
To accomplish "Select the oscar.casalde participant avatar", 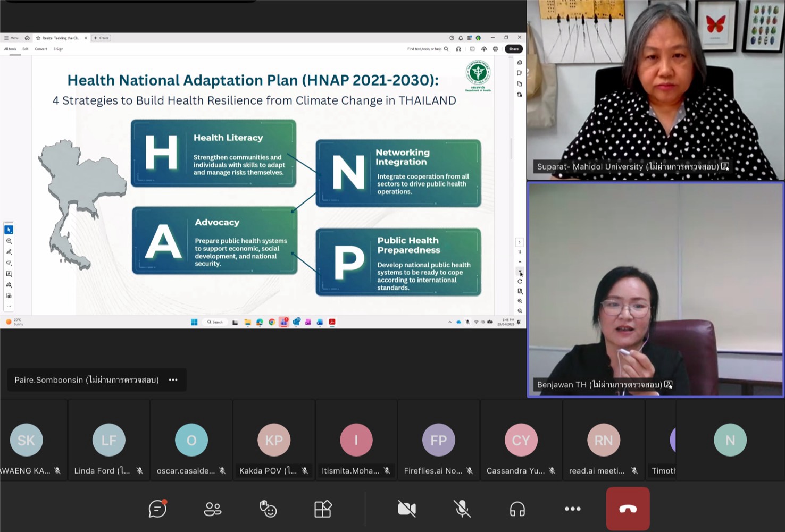I will pos(191,440).
